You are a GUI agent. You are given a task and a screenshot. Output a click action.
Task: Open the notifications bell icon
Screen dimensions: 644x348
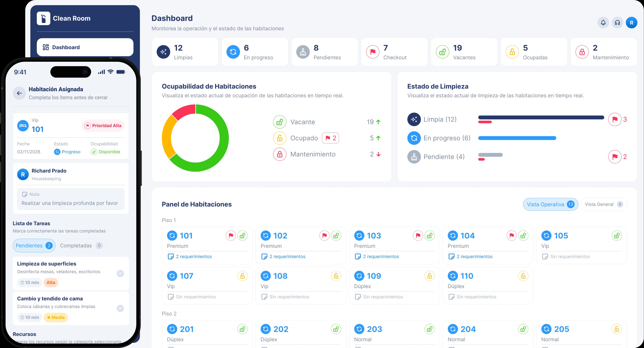click(x=603, y=23)
